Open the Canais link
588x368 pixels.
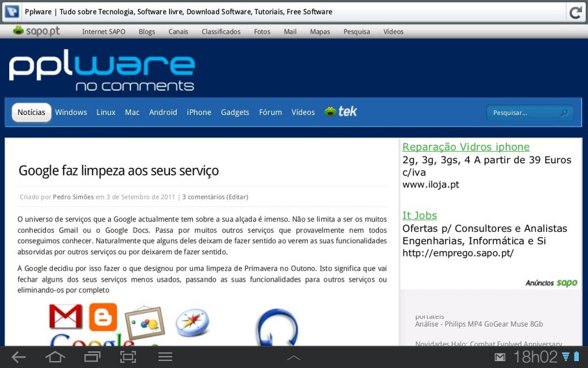pos(178,32)
